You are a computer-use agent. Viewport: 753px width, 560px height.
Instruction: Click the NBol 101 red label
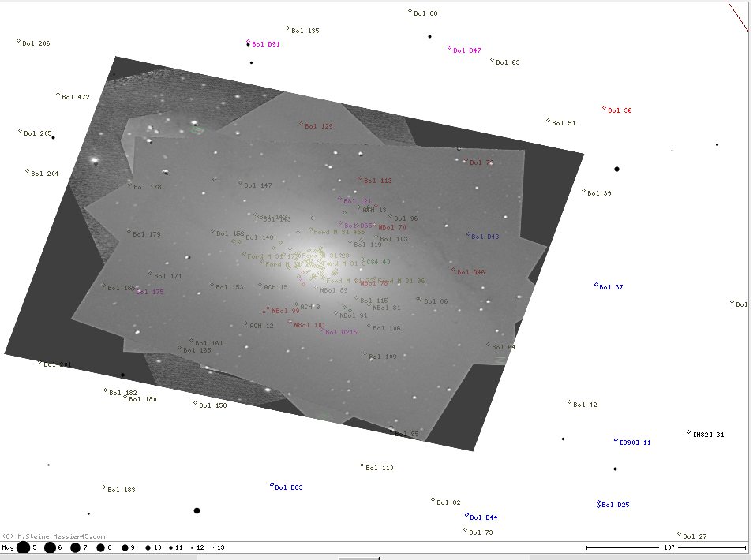coord(309,326)
